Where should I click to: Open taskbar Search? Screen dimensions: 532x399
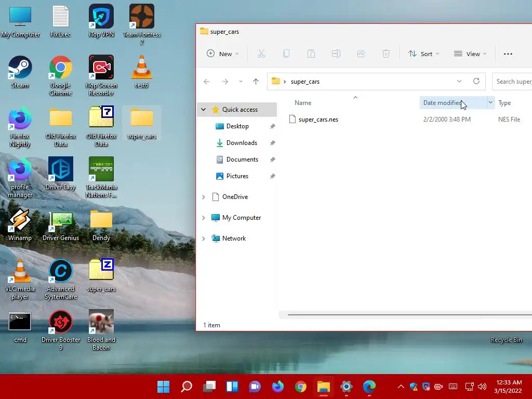(187, 387)
